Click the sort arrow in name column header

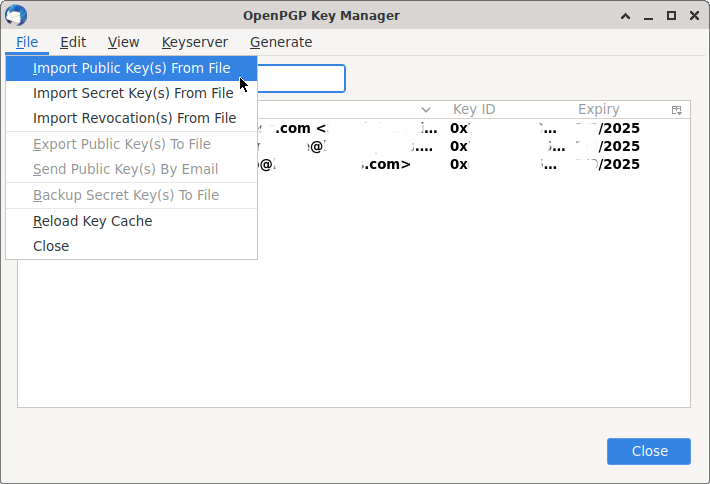pos(426,110)
